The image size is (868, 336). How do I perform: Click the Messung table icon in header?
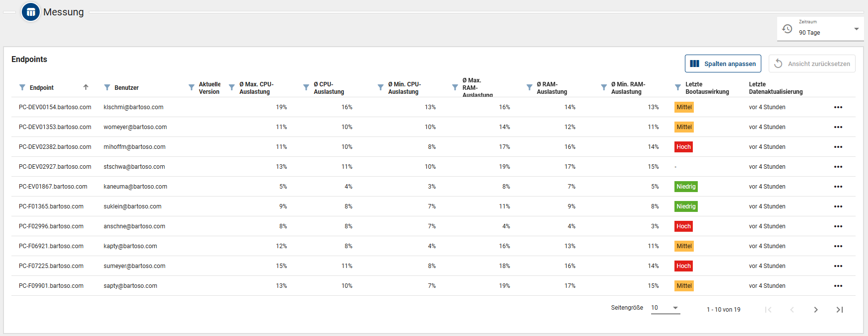(x=31, y=12)
